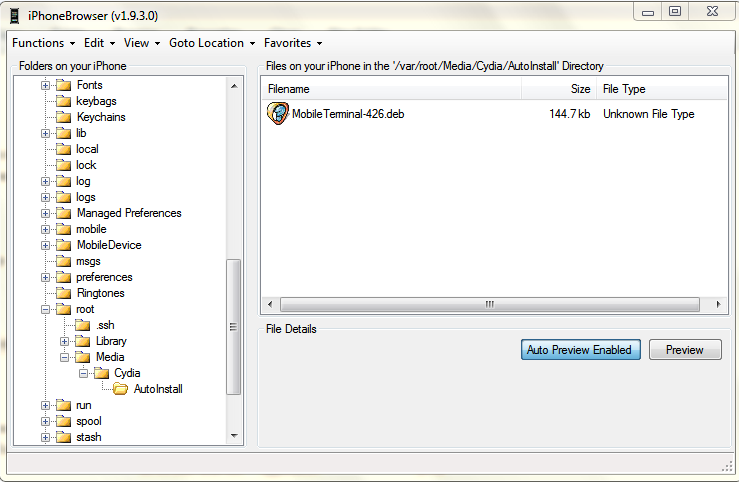
Task: Sort files by Size column header
Action: click(559, 89)
